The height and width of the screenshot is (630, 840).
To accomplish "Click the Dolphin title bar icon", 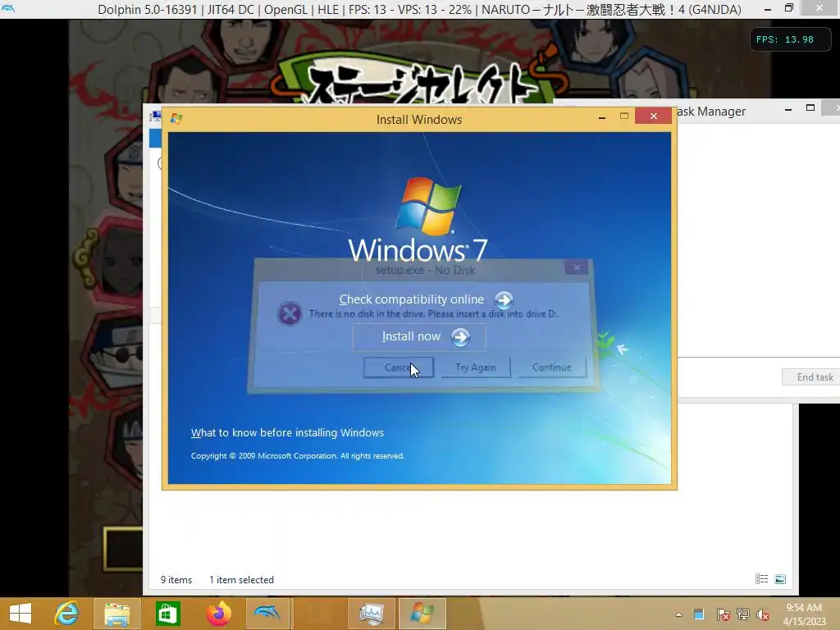I will [8, 8].
